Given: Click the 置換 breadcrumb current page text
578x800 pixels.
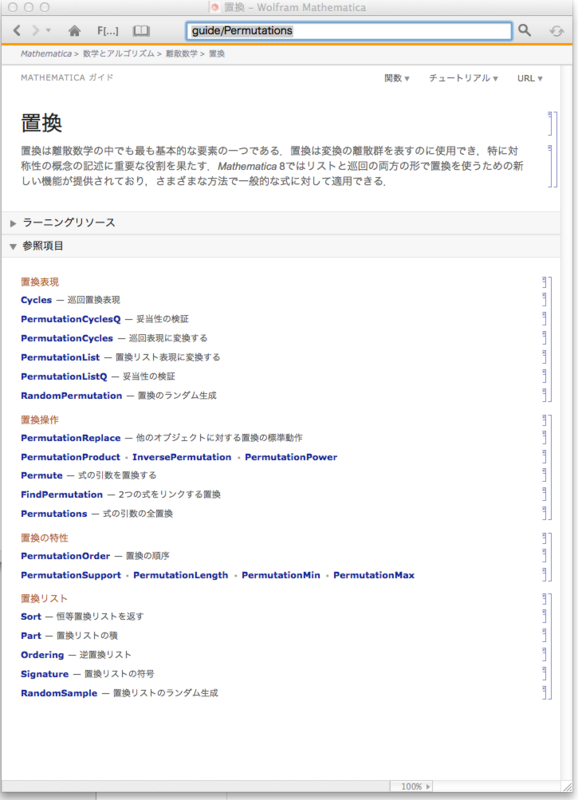Looking at the screenshot, I should [x=217, y=54].
